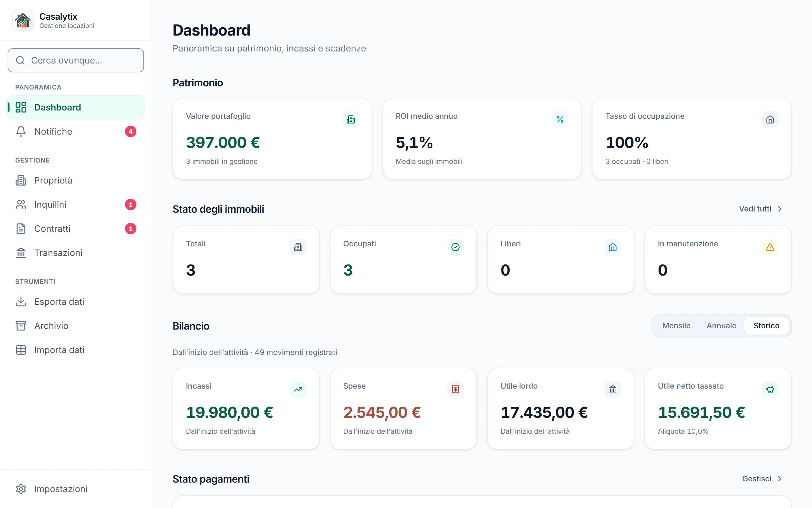Click the 49 movimenti registrati text

tap(296, 352)
